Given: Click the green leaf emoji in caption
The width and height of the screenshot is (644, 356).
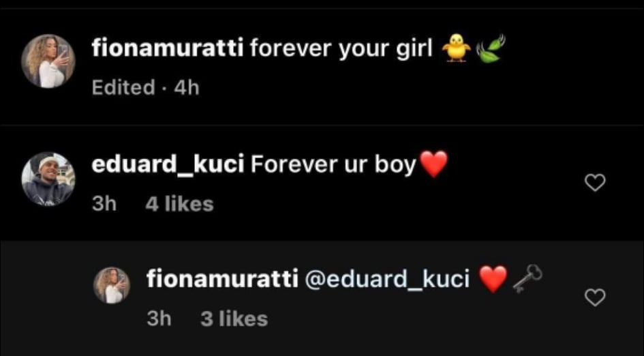Looking at the screenshot, I should coord(489,49).
